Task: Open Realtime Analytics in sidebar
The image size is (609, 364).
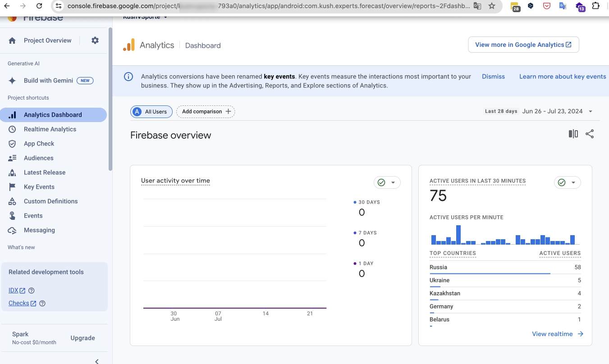Action: point(50,129)
